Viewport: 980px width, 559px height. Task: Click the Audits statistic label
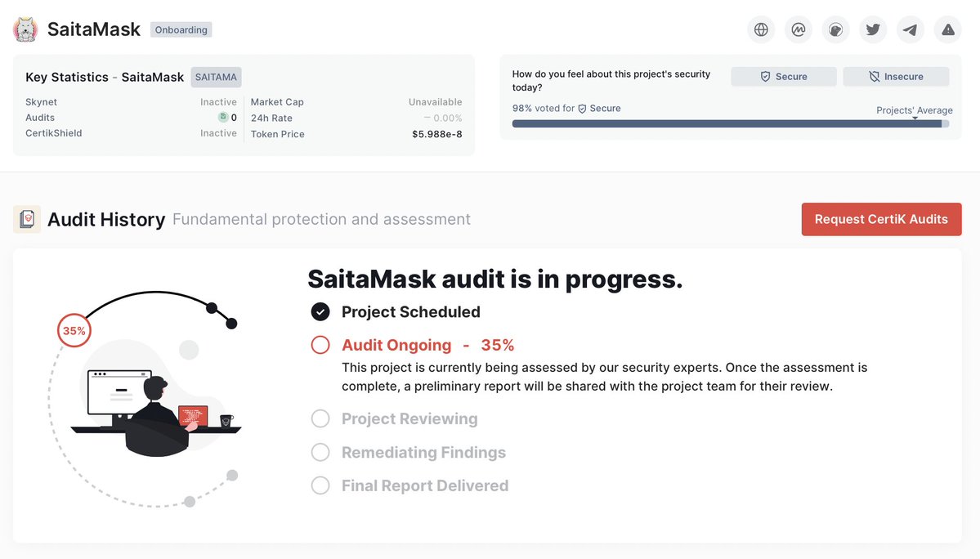tap(40, 118)
